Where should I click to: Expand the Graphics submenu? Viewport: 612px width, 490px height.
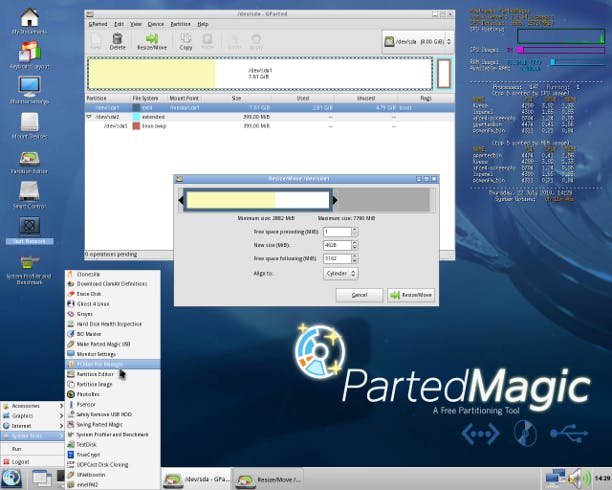point(32,416)
